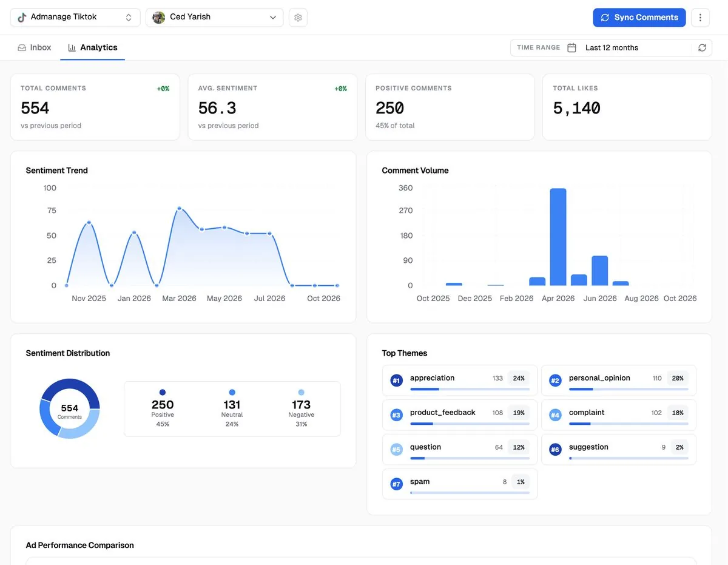Image resolution: width=728 pixels, height=565 pixels.
Task: Click the #2 rank badge for personal_opinion
Action: point(555,381)
